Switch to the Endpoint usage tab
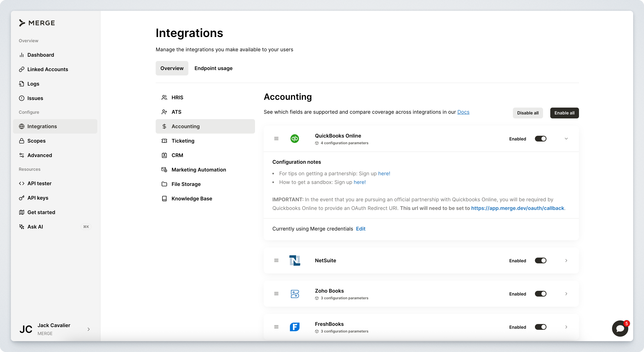The width and height of the screenshot is (644, 352). (x=213, y=68)
